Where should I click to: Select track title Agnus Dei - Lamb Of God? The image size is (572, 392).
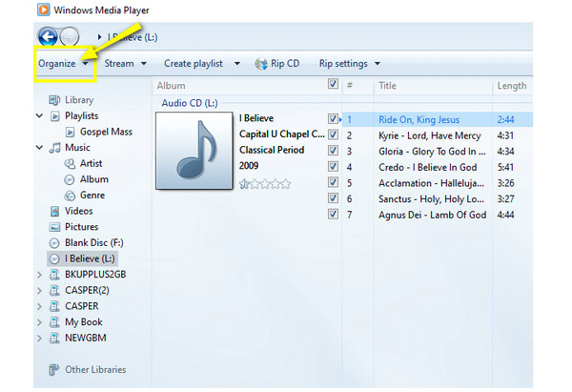coord(432,215)
